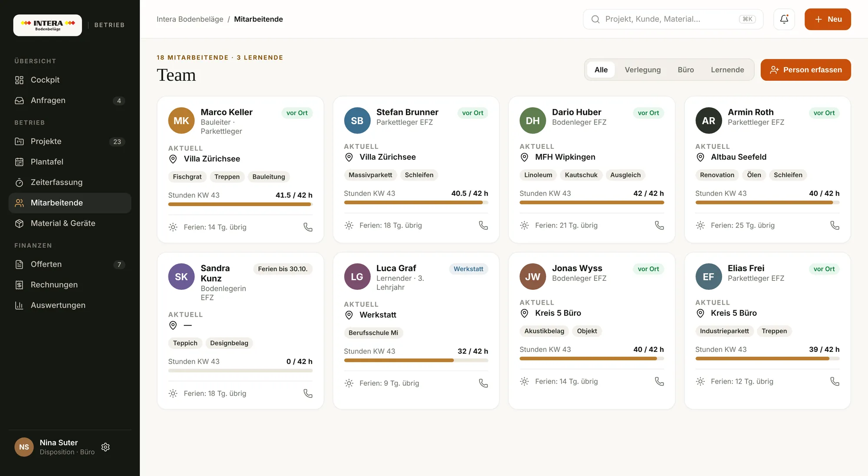Click the search magnifier icon
Screen dimensions: 868x476
(595, 19)
